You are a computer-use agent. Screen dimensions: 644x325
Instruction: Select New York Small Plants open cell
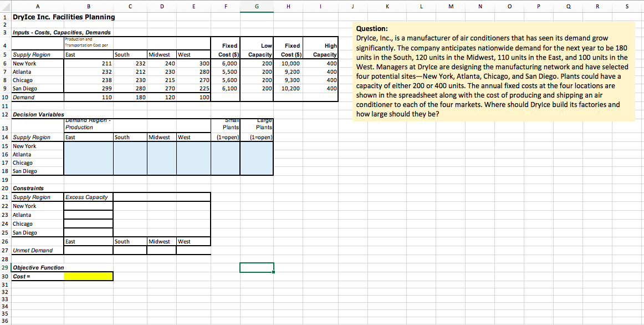pyautogui.click(x=226, y=146)
